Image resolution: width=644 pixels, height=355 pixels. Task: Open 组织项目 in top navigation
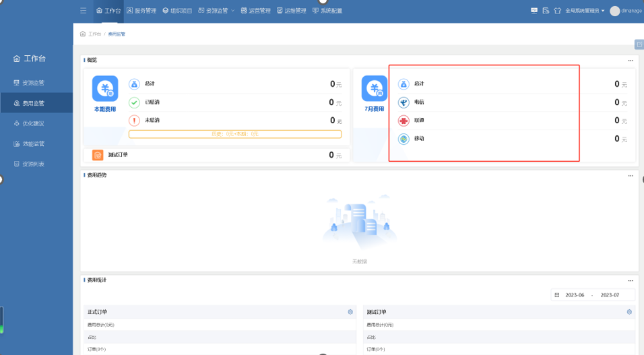[177, 11]
